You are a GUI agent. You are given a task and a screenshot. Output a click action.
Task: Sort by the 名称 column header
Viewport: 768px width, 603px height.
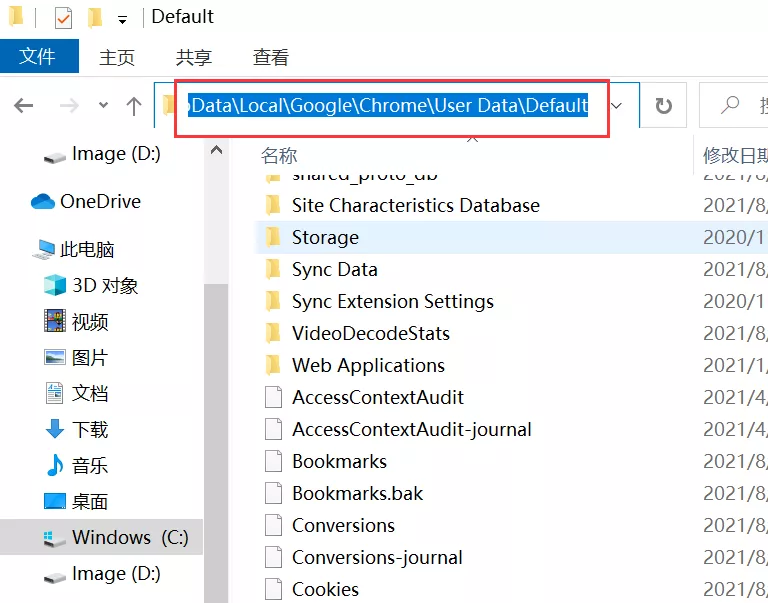(279, 155)
